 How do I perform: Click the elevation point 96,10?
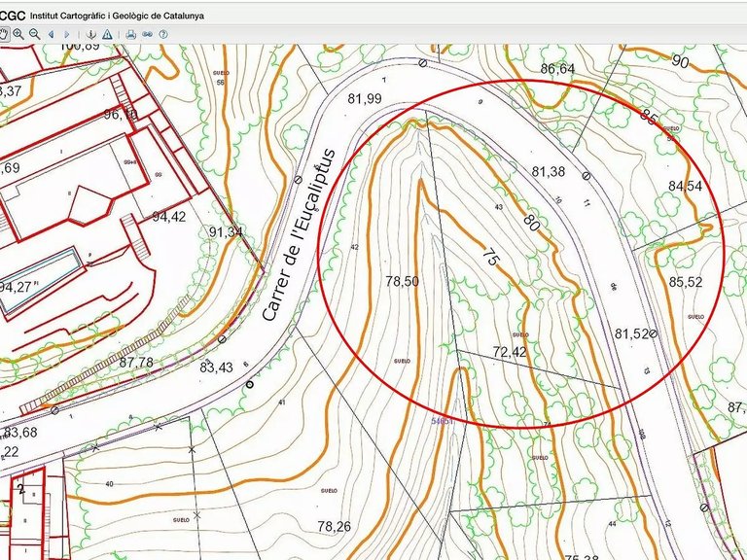coord(121,115)
